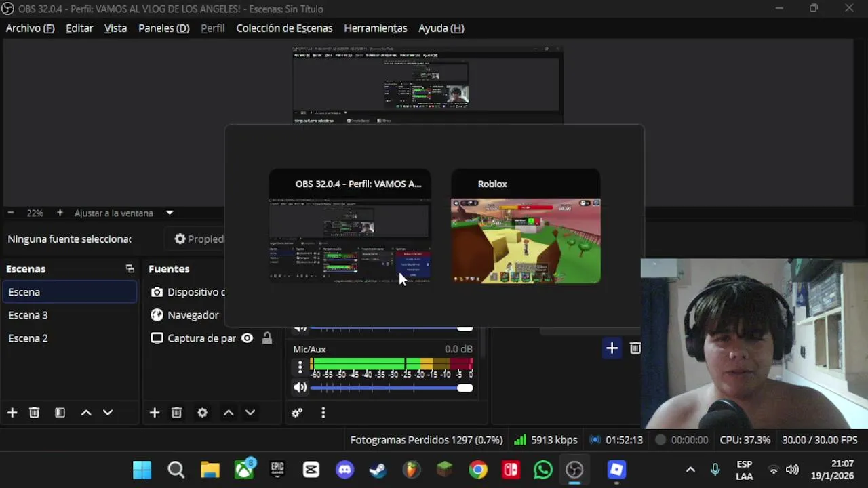Select Dispositivo de captura source
This screenshot has height=488, width=868.
[187, 292]
